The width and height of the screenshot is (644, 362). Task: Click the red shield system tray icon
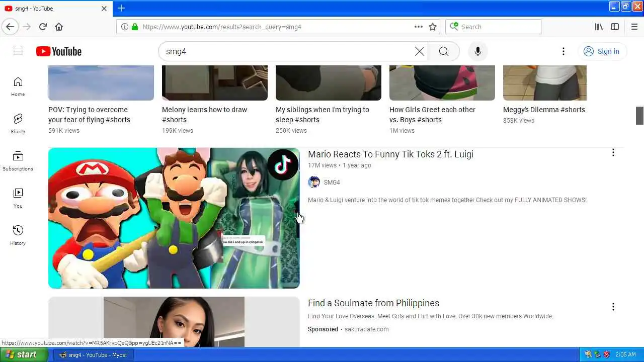click(x=606, y=354)
